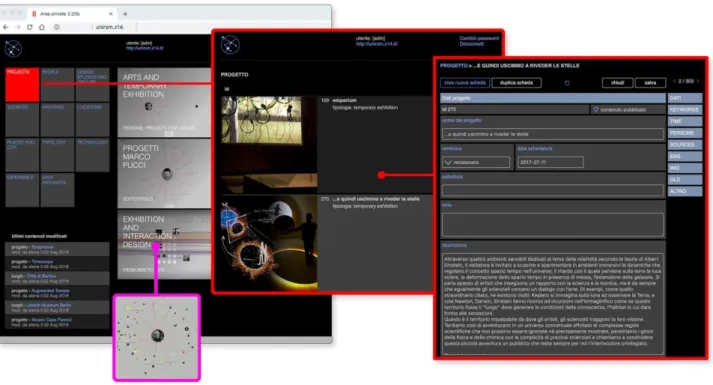This screenshot has height=385, width=713.
Task: Open the red PROJECTS tile
Action: click(22, 85)
